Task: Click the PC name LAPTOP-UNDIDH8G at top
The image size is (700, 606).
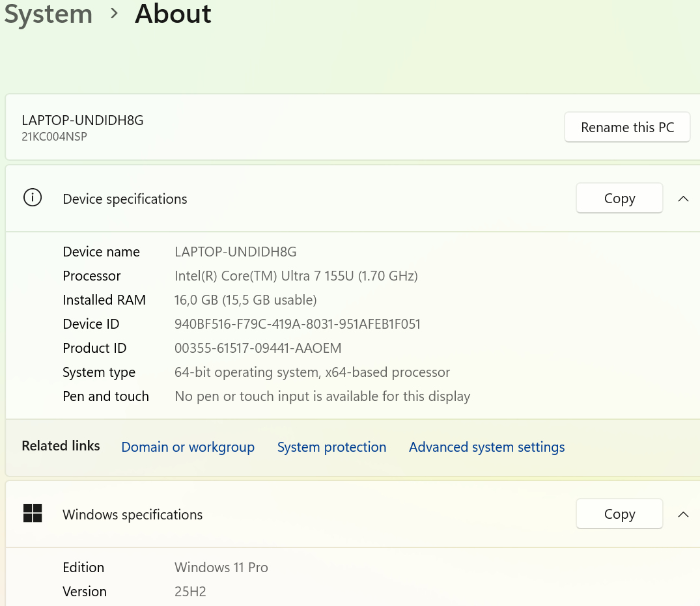Action: click(83, 120)
